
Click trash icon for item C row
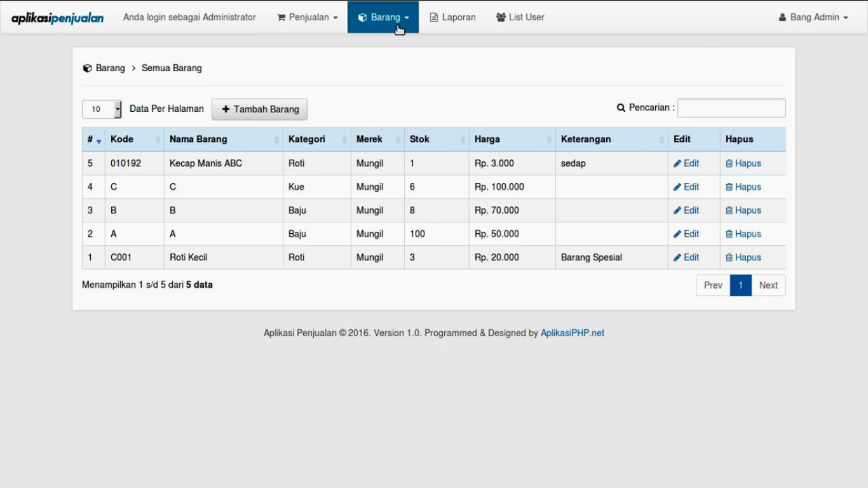pos(729,187)
